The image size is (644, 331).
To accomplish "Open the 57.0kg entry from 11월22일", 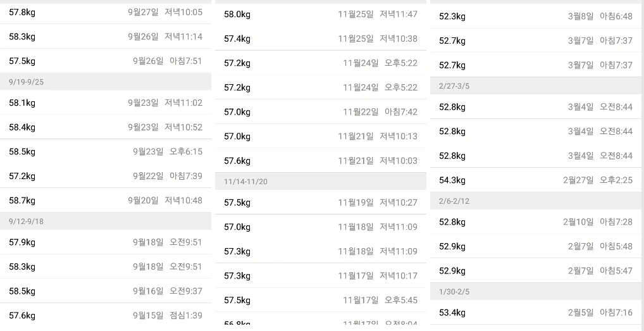I will [321, 111].
